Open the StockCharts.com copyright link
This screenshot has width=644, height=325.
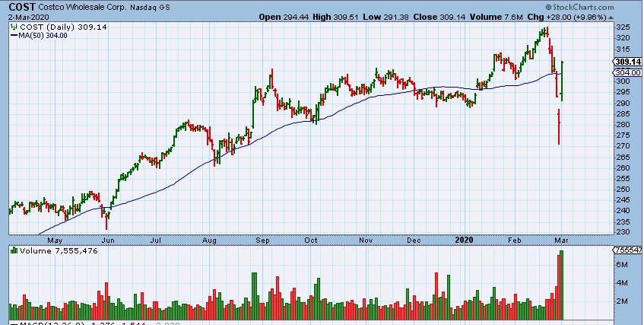[x=579, y=7]
